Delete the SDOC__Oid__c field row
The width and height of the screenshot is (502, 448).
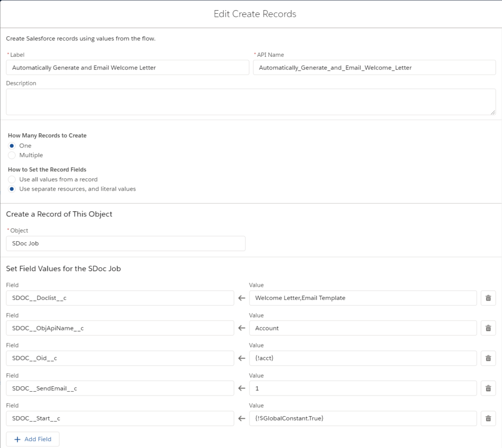488,358
